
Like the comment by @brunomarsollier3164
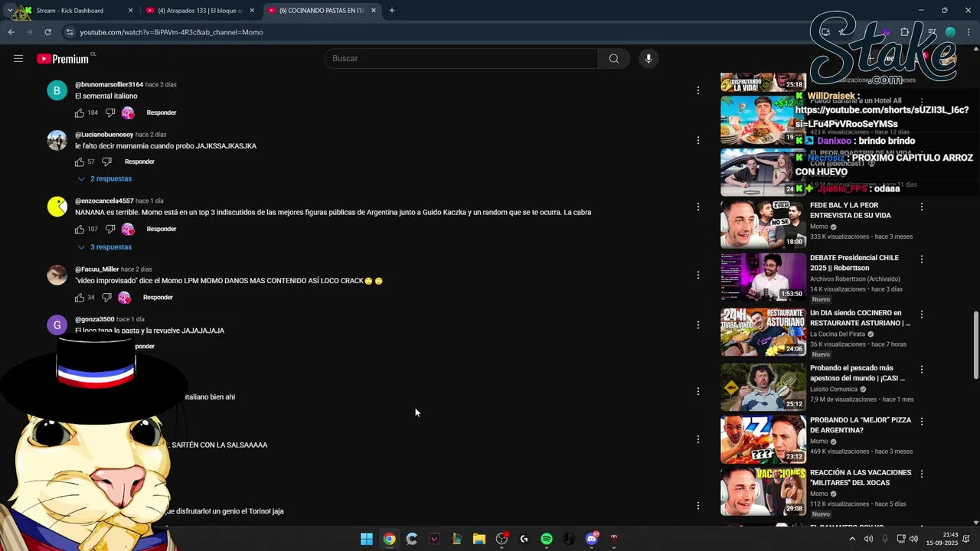(80, 112)
